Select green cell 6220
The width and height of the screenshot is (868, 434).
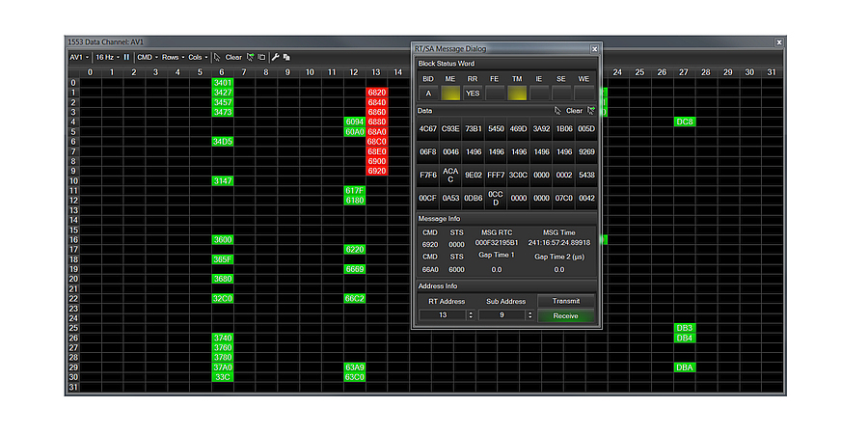[354, 250]
